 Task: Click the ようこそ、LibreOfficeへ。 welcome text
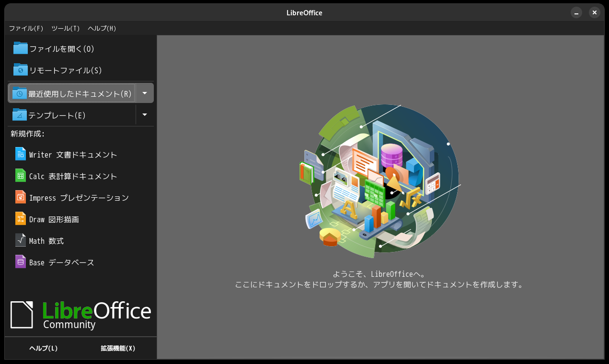(379, 274)
